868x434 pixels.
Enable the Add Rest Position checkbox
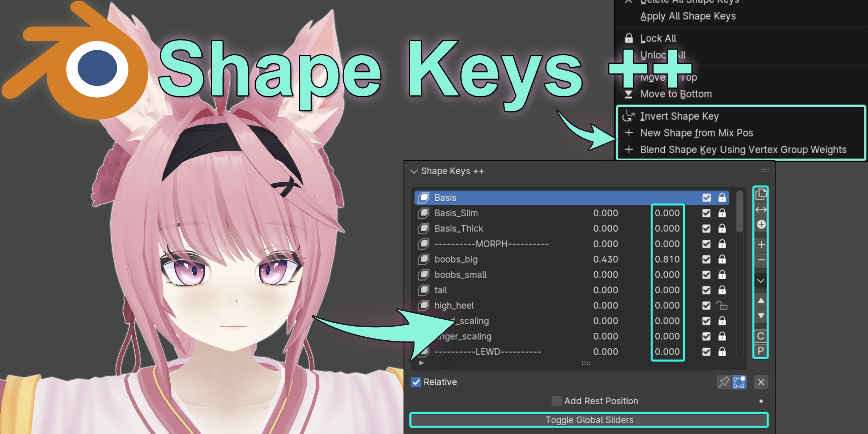pos(557,401)
